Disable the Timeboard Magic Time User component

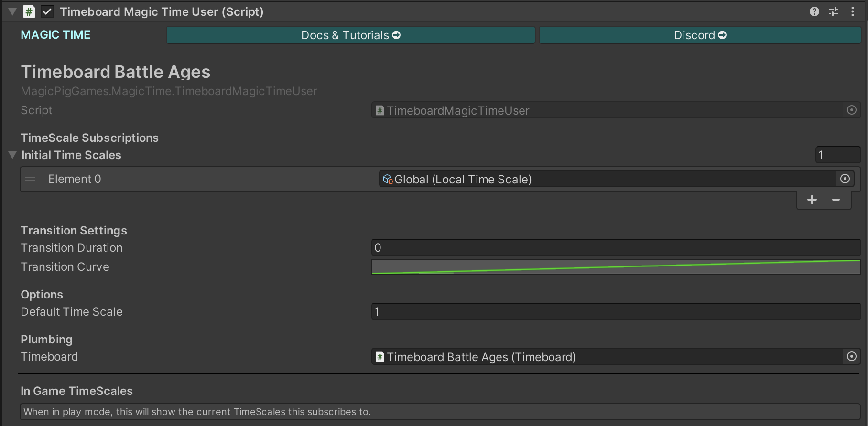pyautogui.click(x=47, y=11)
